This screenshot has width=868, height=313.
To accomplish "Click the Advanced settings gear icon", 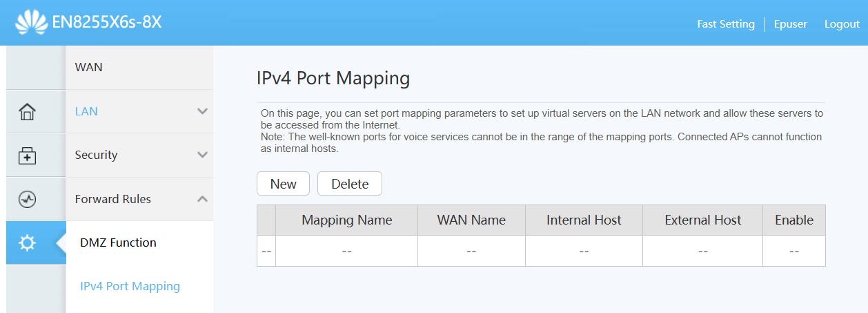I will 27,243.
